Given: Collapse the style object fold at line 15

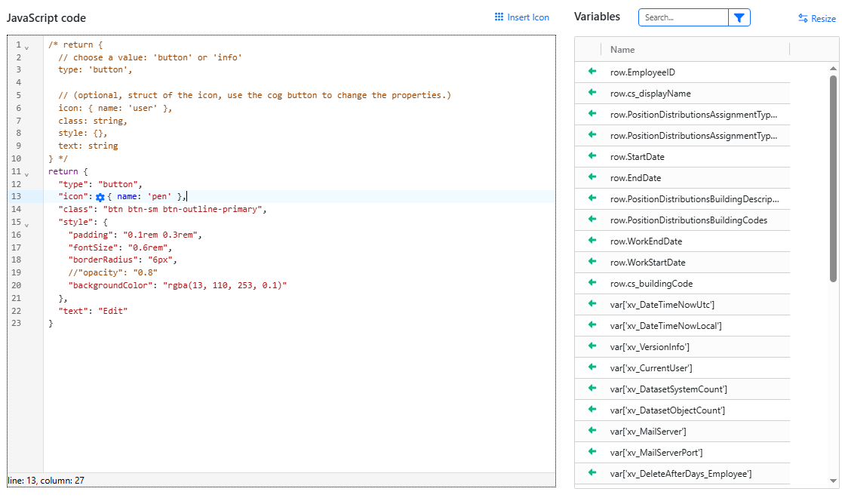Looking at the screenshot, I should point(27,224).
